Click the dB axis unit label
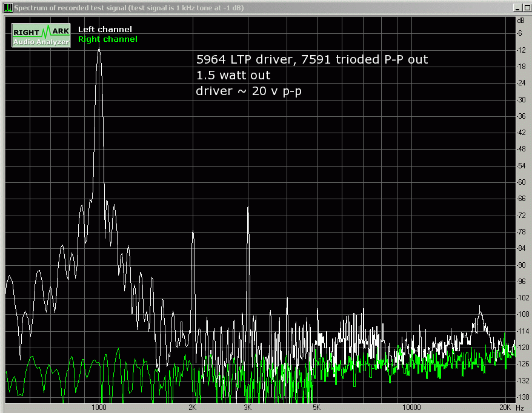 click(x=521, y=21)
